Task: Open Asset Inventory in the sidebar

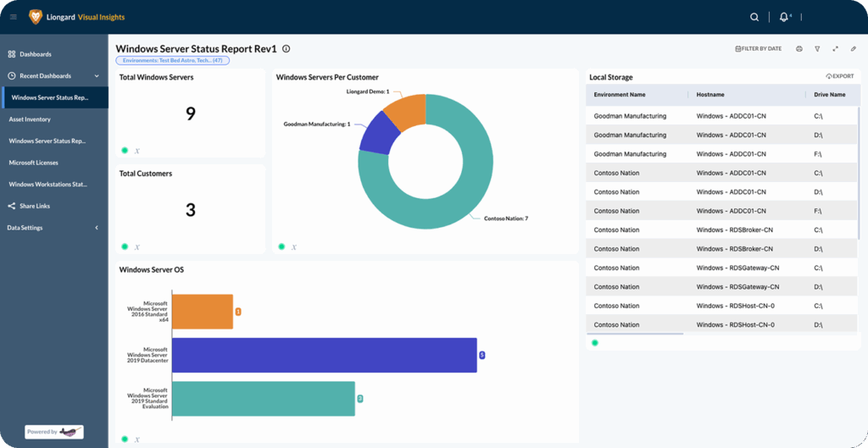Action: tap(30, 119)
